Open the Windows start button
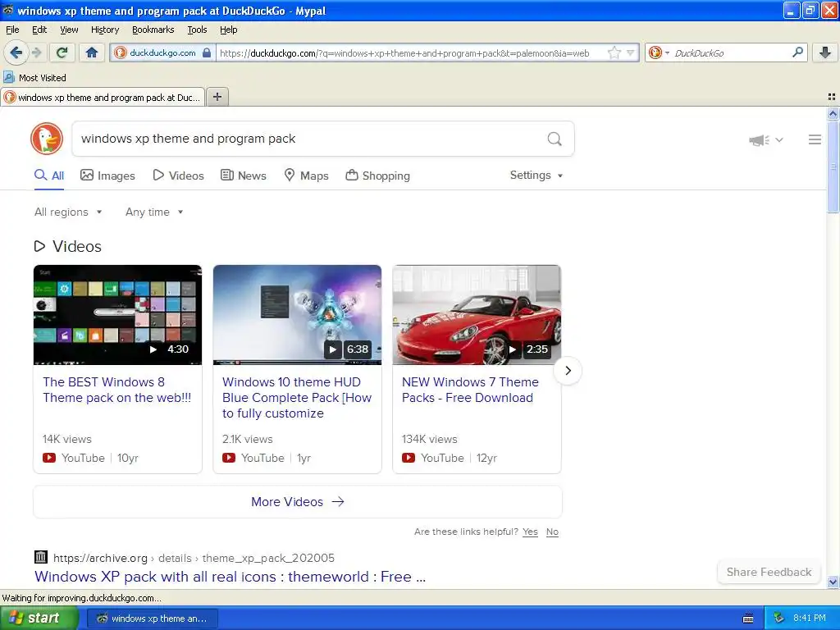 point(39,619)
